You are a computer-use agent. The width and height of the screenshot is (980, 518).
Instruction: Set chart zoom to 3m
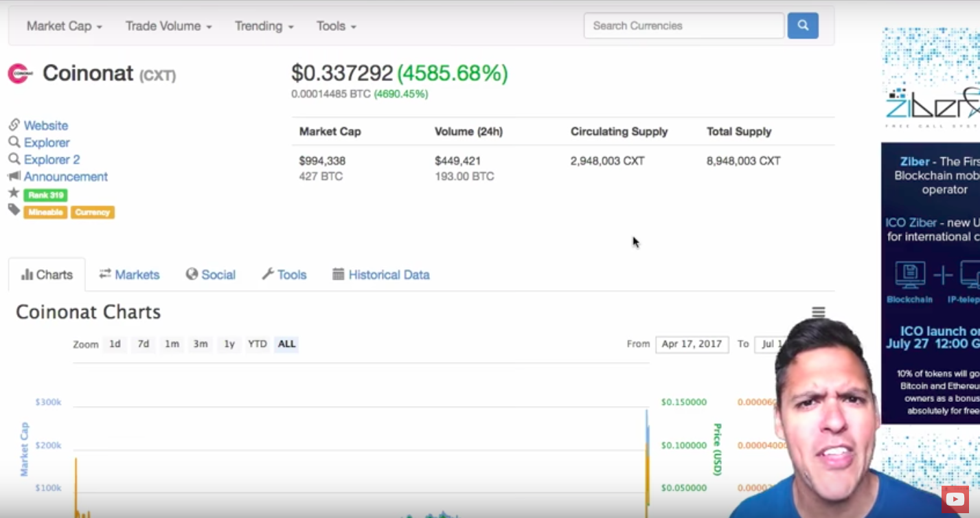coord(200,344)
